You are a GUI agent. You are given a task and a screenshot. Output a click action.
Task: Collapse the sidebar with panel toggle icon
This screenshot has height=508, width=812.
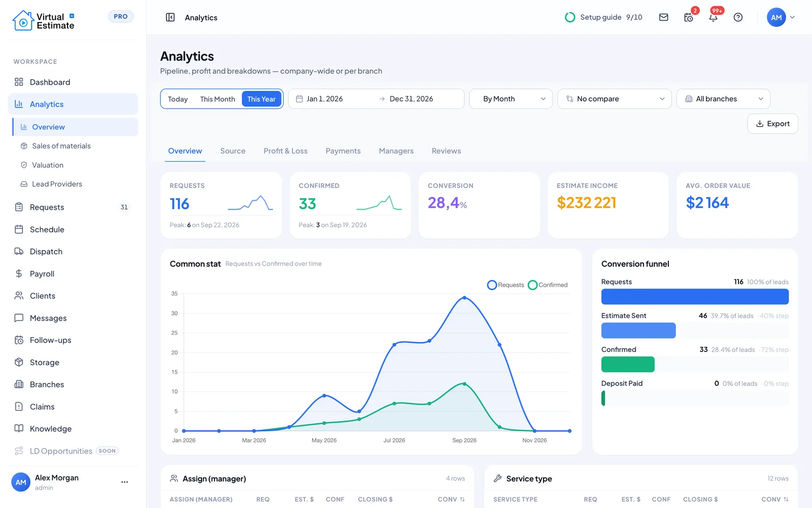point(171,17)
